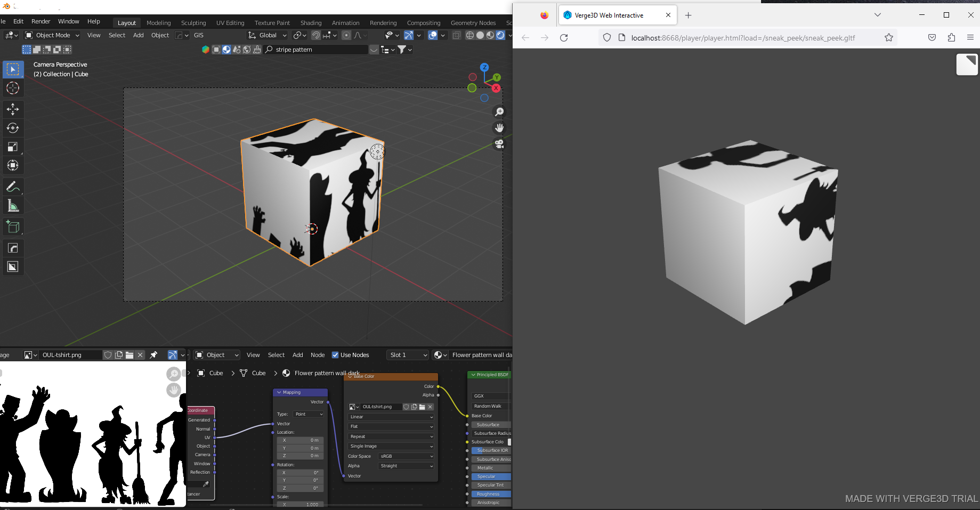Select the Select Box tool in Blender
Viewport: 980px width, 510px height.
tap(13, 69)
